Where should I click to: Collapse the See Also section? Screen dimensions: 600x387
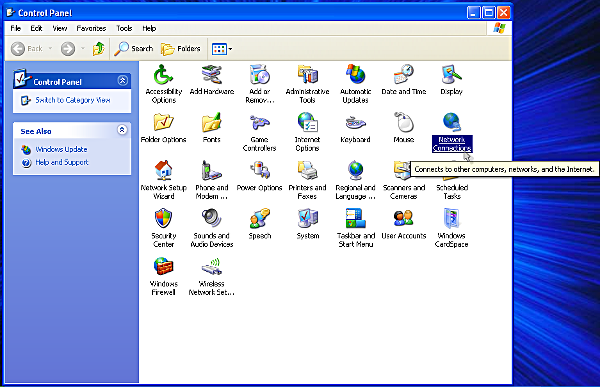pos(122,130)
